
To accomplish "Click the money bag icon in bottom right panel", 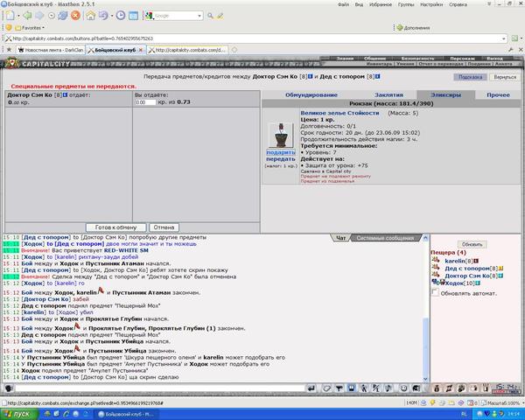I will pyautogui.click(x=437, y=388).
